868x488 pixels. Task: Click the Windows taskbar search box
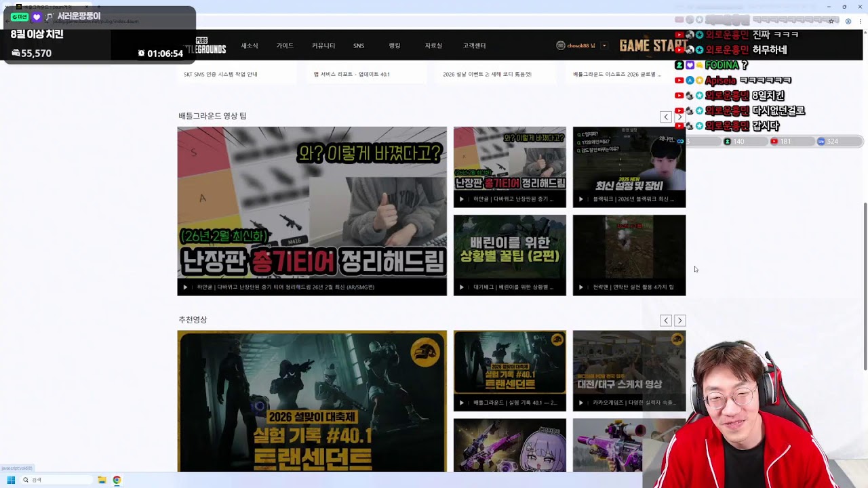[x=56, y=480]
